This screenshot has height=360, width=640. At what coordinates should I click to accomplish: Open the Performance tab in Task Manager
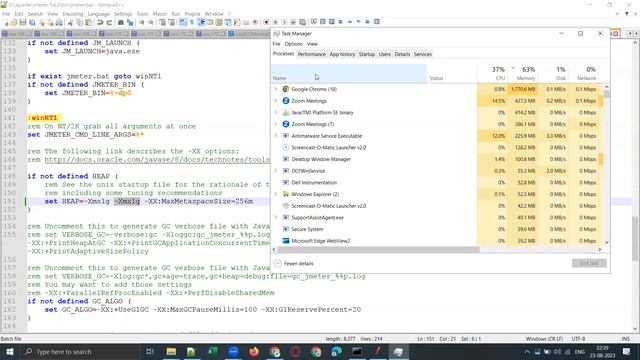tap(311, 54)
